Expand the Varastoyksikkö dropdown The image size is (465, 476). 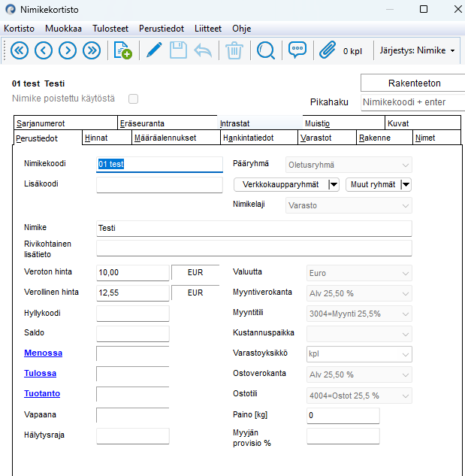(x=406, y=353)
